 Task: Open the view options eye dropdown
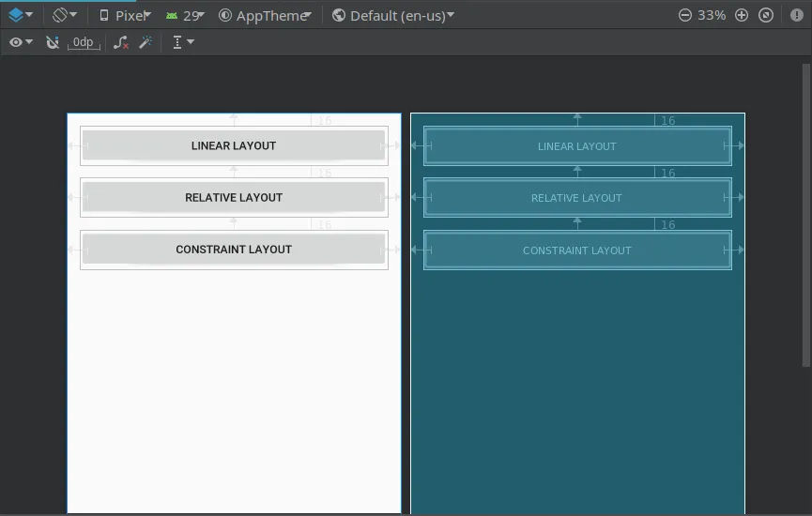[x=22, y=42]
